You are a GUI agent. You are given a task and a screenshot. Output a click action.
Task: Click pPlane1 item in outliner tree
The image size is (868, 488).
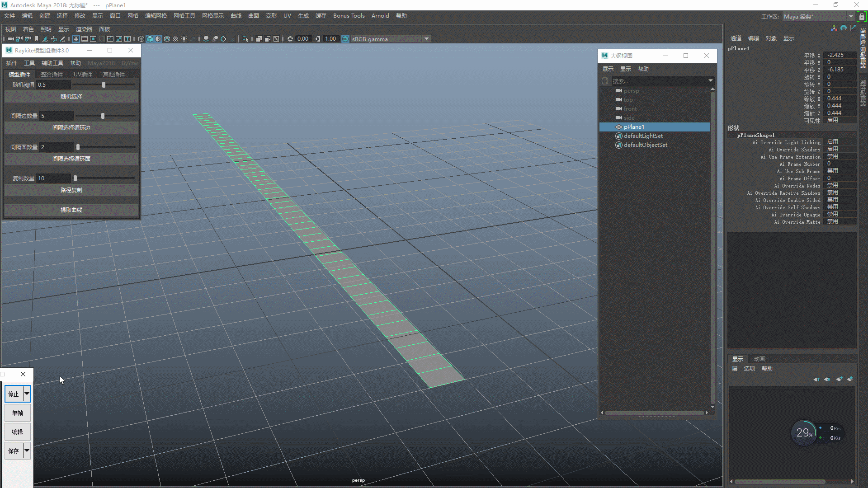click(x=634, y=127)
